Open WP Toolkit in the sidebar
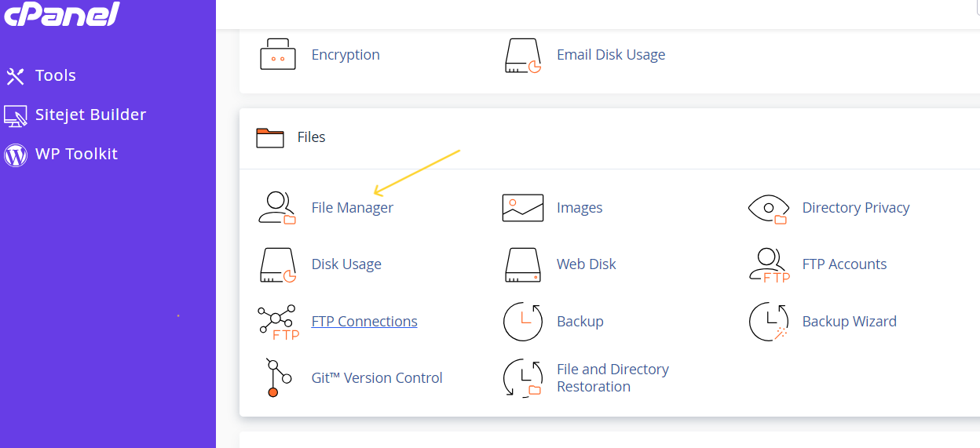 pos(76,154)
